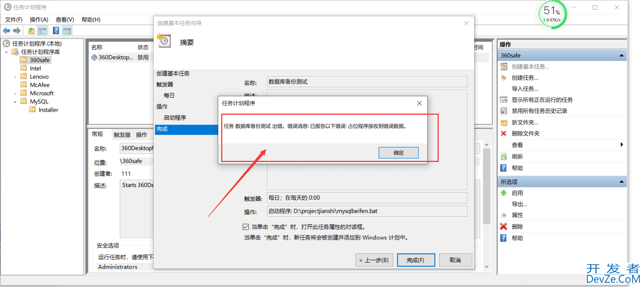Click the 完成(F) wizard button
Screen dimensions: 644x287
[416, 260]
